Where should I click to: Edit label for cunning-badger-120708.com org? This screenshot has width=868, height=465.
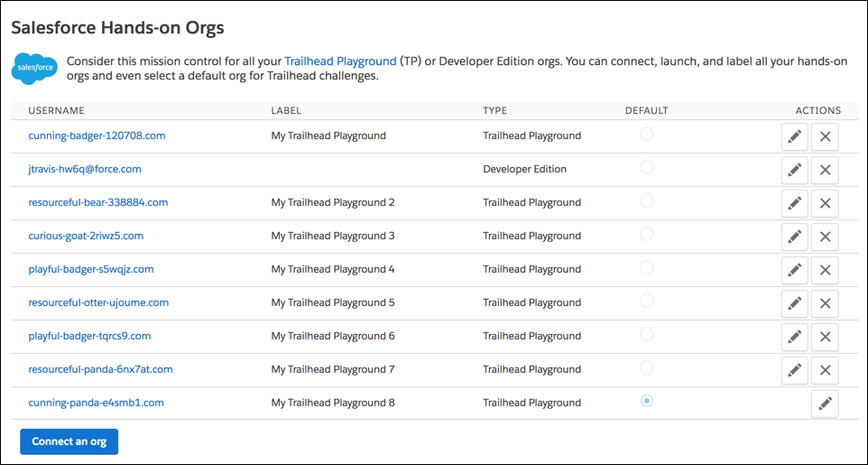pos(794,137)
